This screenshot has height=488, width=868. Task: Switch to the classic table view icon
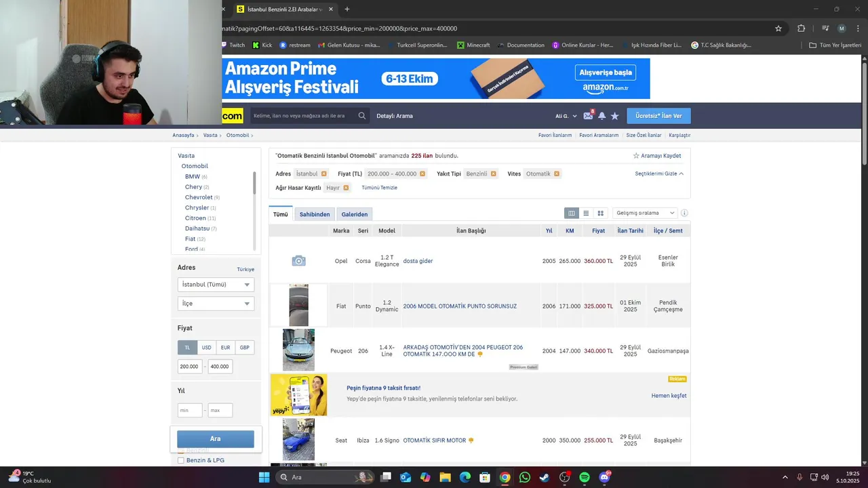click(x=572, y=213)
